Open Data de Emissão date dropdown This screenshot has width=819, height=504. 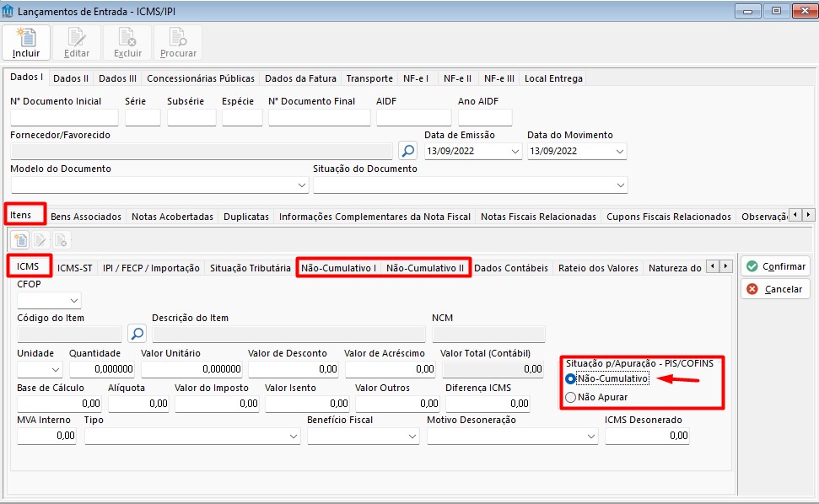pyautogui.click(x=515, y=152)
